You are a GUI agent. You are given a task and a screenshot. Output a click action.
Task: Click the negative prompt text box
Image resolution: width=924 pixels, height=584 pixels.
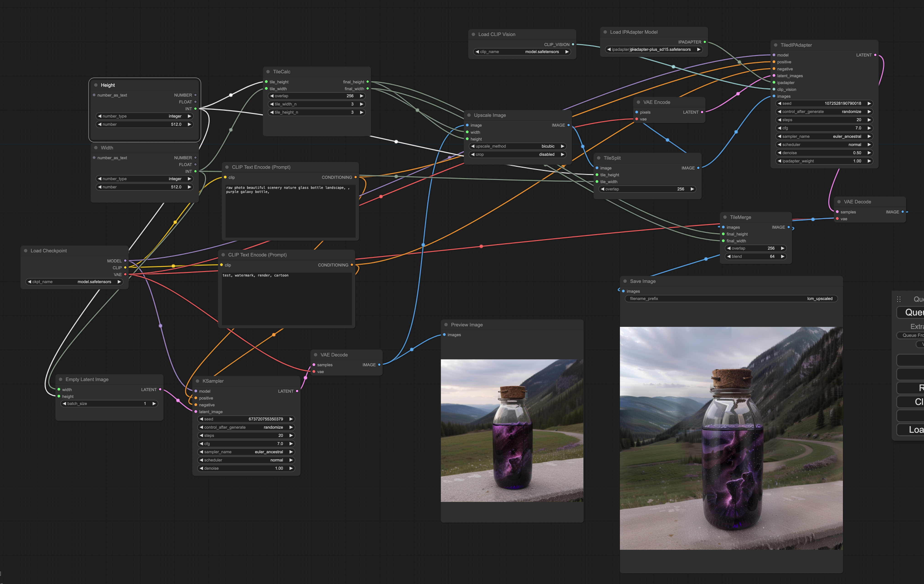pos(287,299)
